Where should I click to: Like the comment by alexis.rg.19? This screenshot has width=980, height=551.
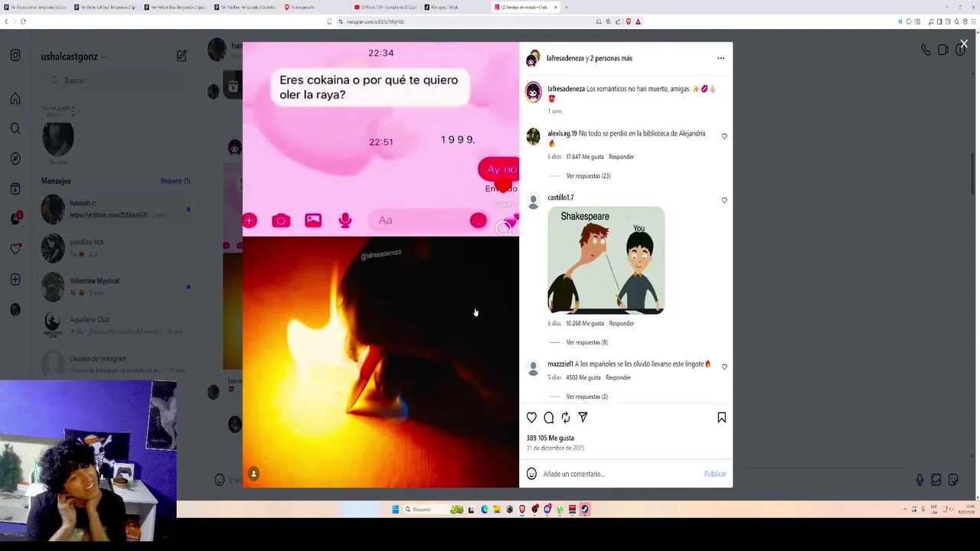click(724, 136)
